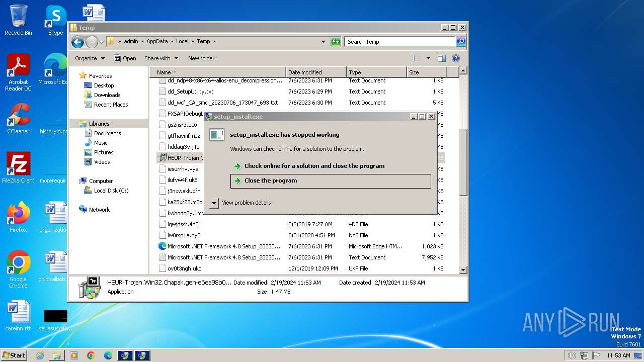Click the views layout icon
Viewport: 644px width, 362px height.
coord(416,58)
